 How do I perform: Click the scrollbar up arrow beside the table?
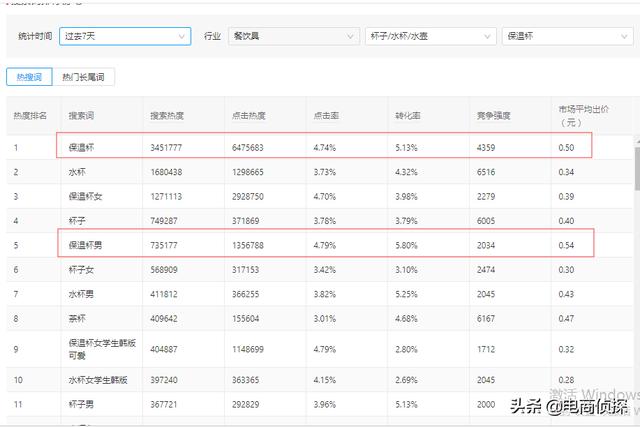click(x=637, y=141)
